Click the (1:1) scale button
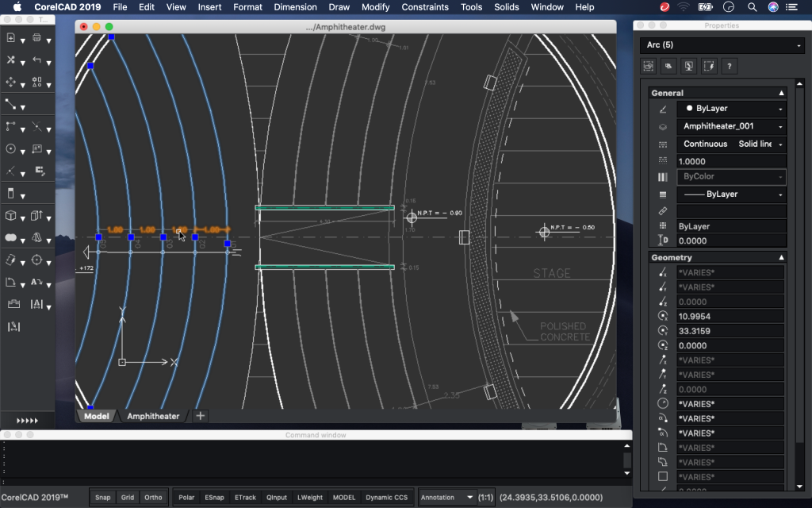The image size is (812, 508). pos(485,497)
